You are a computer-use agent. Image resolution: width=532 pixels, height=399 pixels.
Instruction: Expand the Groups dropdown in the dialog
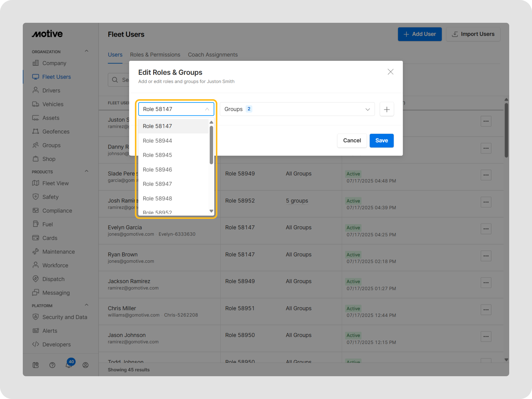point(297,109)
